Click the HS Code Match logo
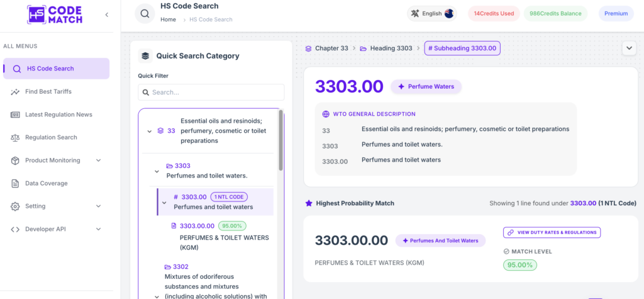The height and width of the screenshot is (299, 644). click(55, 15)
